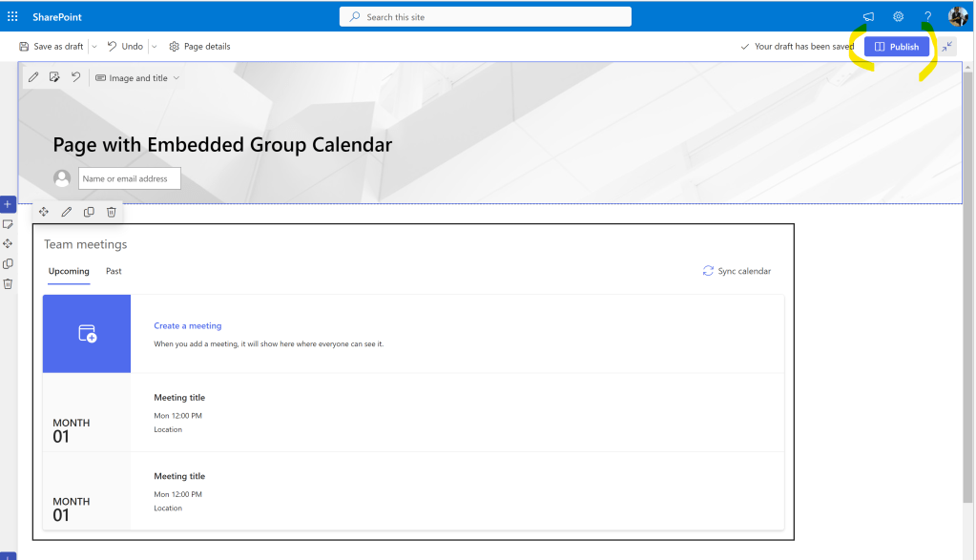Open the Image and title layout dropdown

138,78
